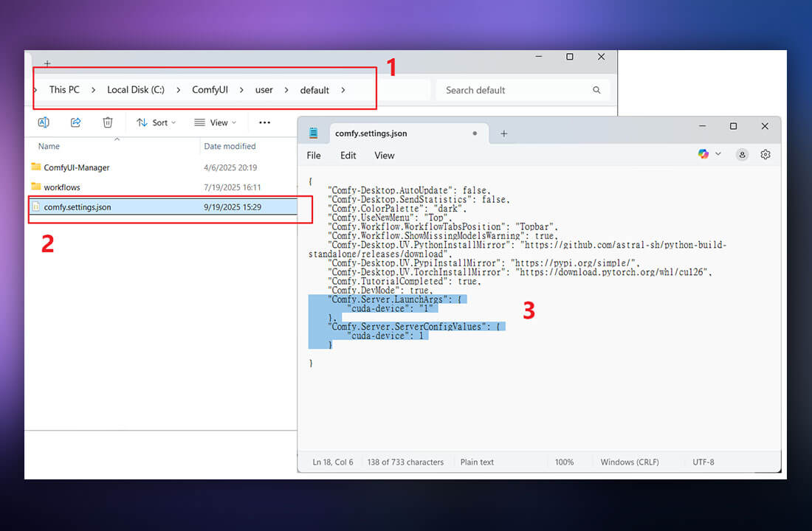This screenshot has height=531, width=812.
Task: Expand the Copilot dropdown arrow
Action: point(718,154)
